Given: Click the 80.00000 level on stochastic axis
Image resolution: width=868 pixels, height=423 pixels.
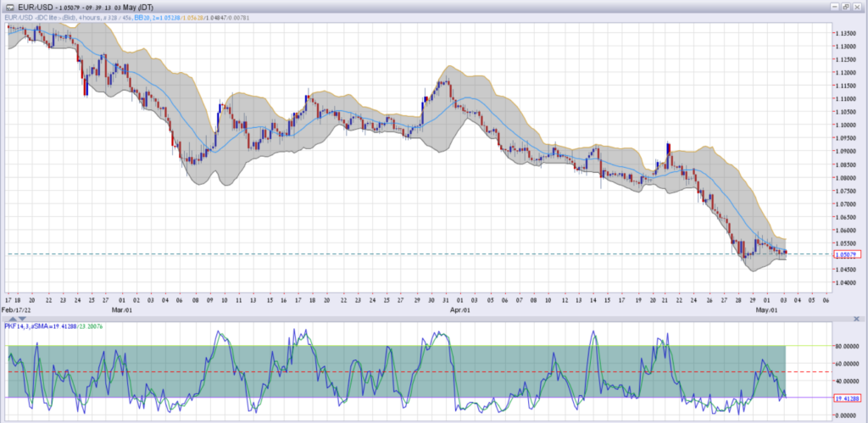Looking at the screenshot, I should point(844,346).
